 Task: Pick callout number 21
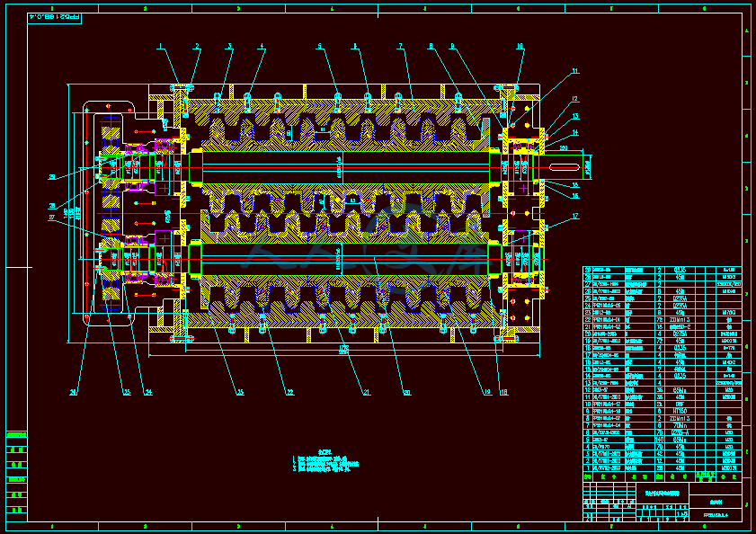pyautogui.click(x=367, y=392)
